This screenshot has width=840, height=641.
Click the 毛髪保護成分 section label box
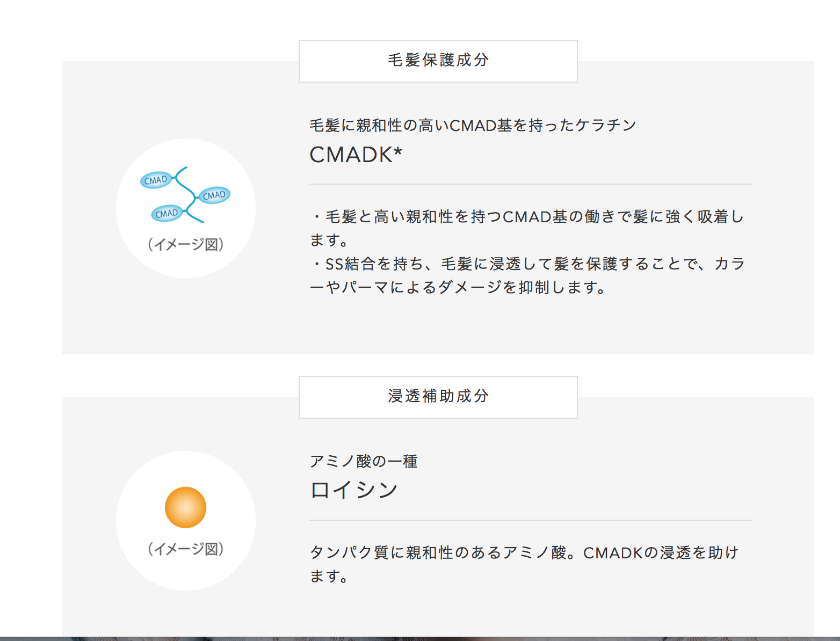point(438,61)
